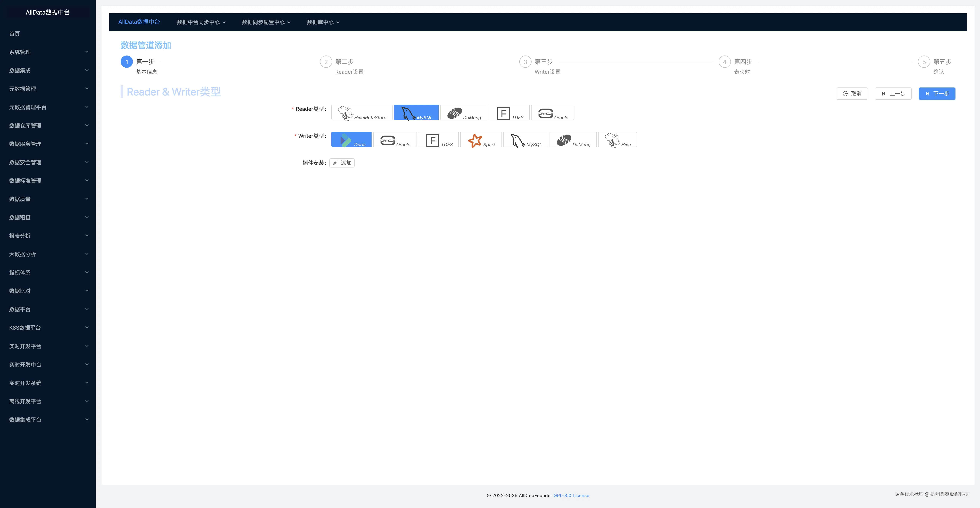This screenshot has height=508, width=980.
Task: Select DaMeng Writer type option
Action: pyautogui.click(x=573, y=140)
